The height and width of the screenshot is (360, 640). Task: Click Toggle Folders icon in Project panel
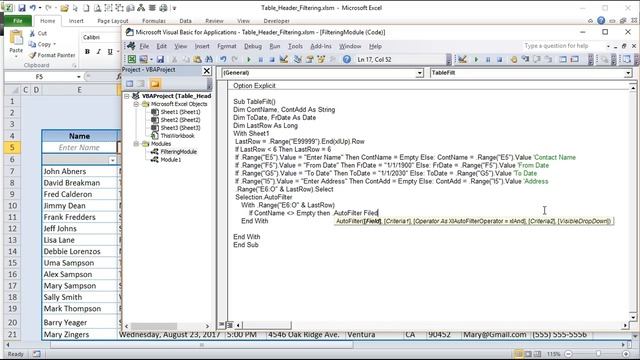click(155, 84)
